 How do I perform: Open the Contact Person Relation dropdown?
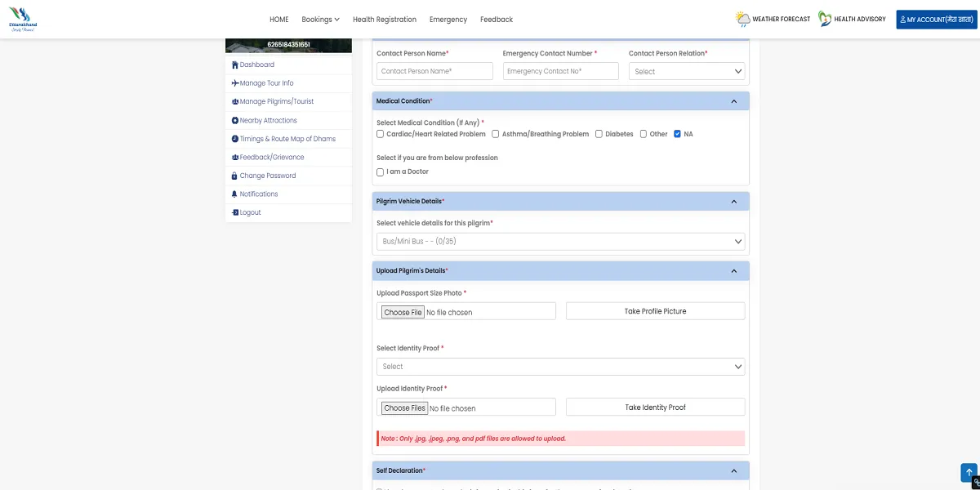click(686, 71)
